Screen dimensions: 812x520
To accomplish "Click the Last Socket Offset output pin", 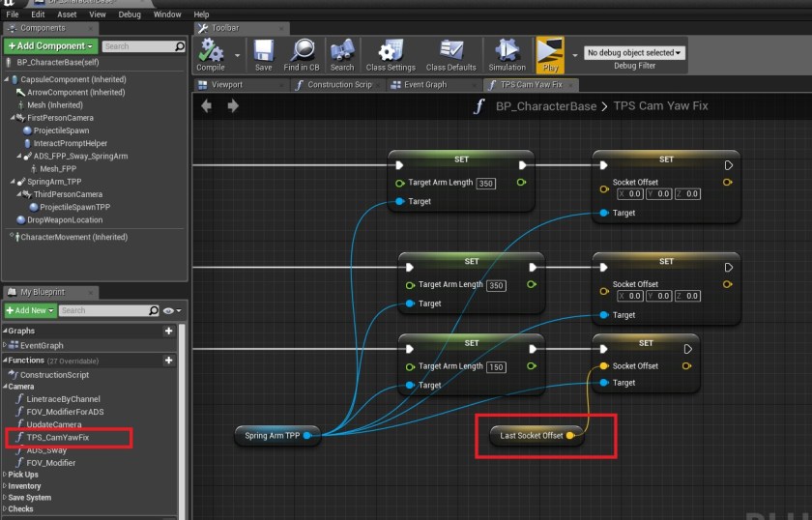I will [570, 436].
